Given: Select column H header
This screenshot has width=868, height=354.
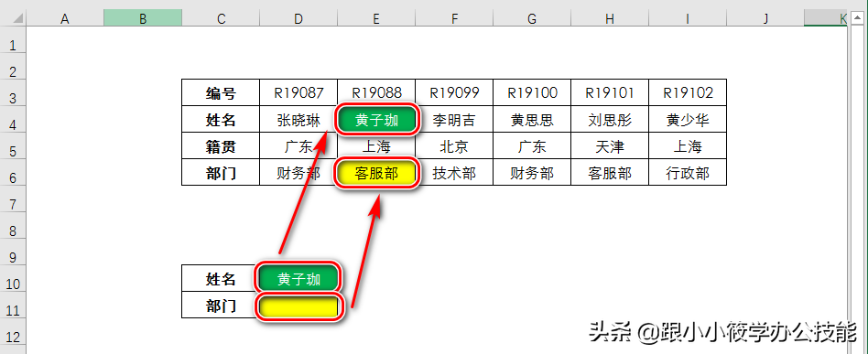Looking at the screenshot, I should tap(610, 18).
